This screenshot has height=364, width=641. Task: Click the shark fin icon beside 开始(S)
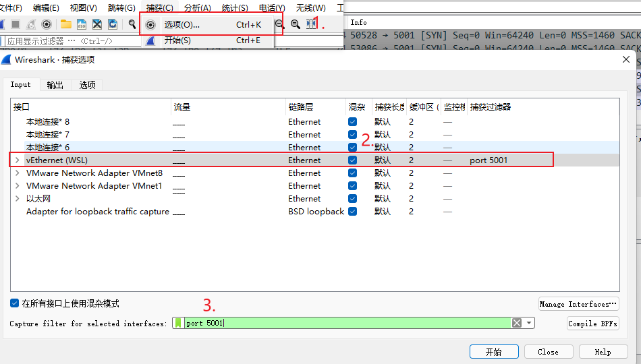coord(150,40)
